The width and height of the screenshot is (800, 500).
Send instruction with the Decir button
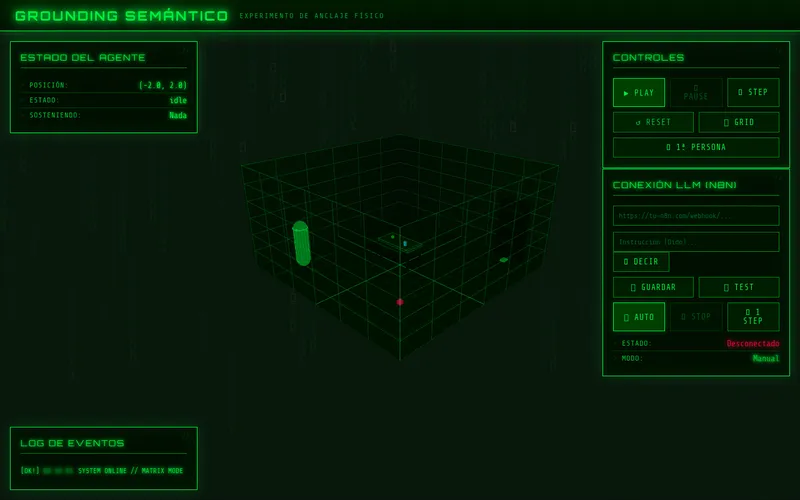[641, 262]
